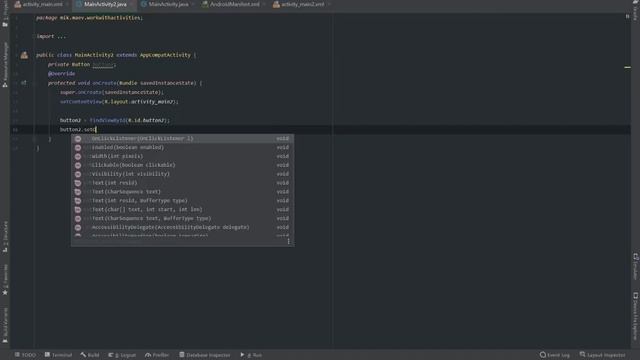640x360 pixels.
Task: Click the setContentView call line
Action: [x=119, y=102]
